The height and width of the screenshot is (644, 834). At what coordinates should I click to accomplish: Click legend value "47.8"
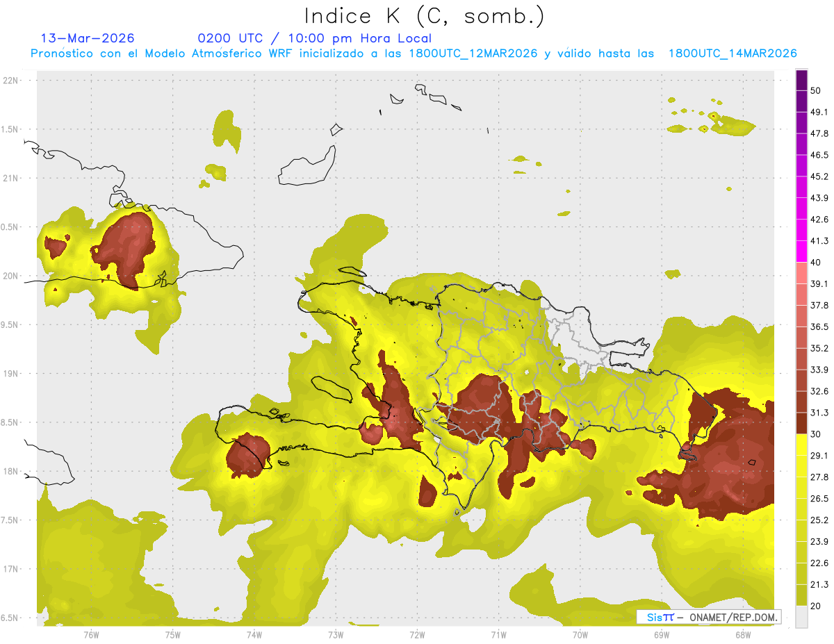(x=819, y=133)
